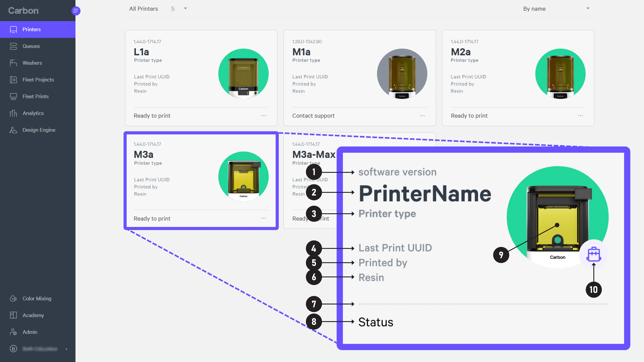
Task: Click the Washers icon in sidebar
Action: pyautogui.click(x=13, y=63)
